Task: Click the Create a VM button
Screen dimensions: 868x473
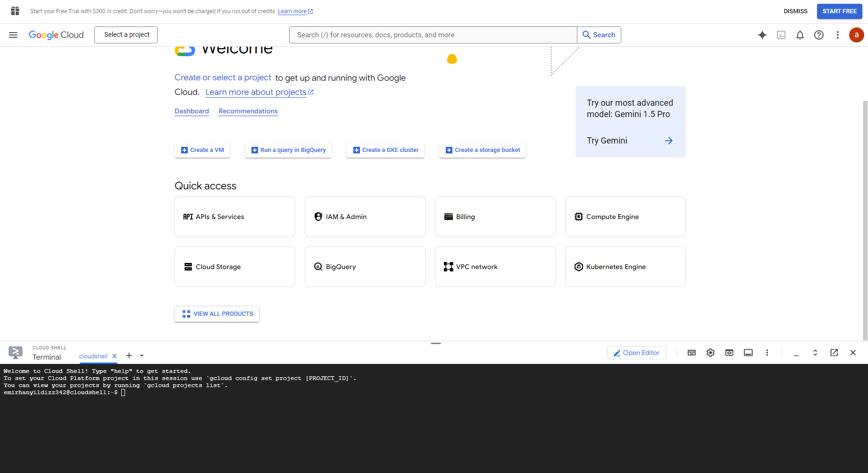Action: (x=202, y=150)
